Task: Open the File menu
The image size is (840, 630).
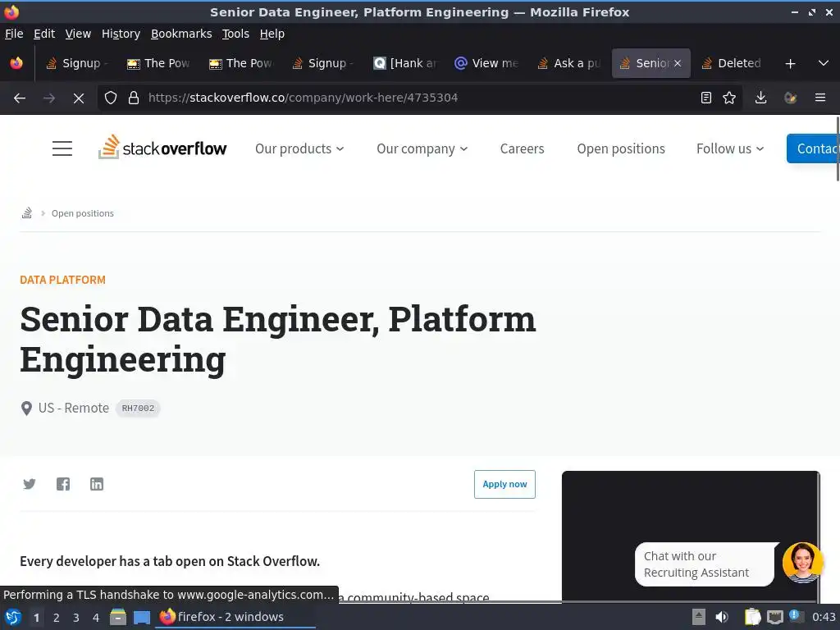Action: point(14,34)
